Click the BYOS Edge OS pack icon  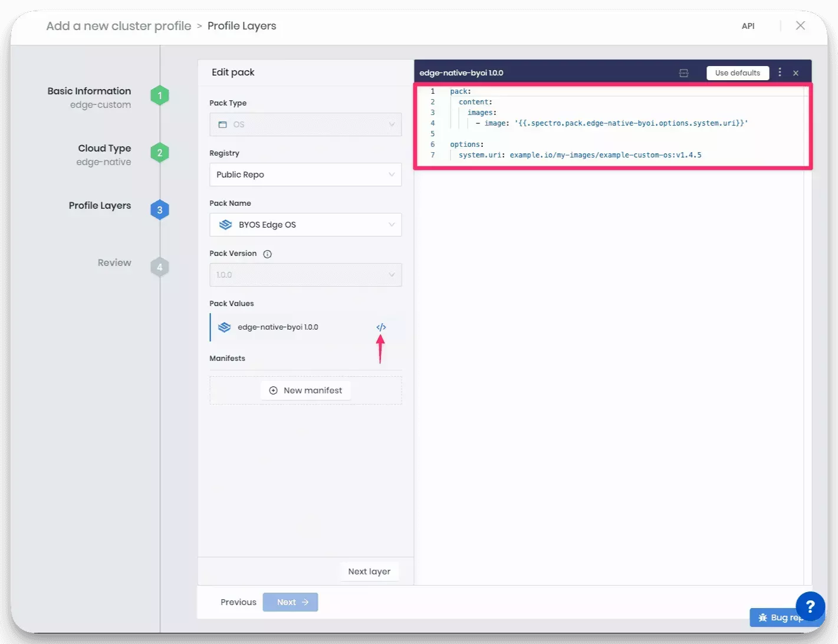pyautogui.click(x=226, y=225)
